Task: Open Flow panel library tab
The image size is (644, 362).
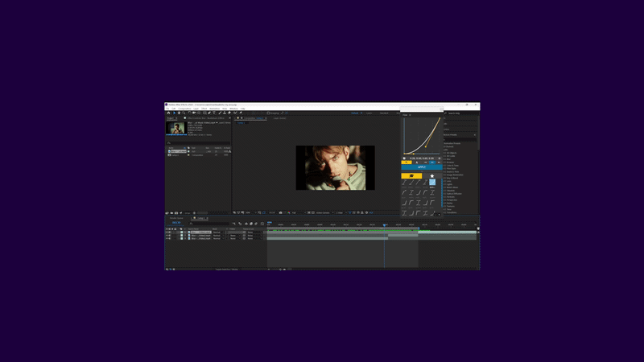Action: [x=411, y=176]
